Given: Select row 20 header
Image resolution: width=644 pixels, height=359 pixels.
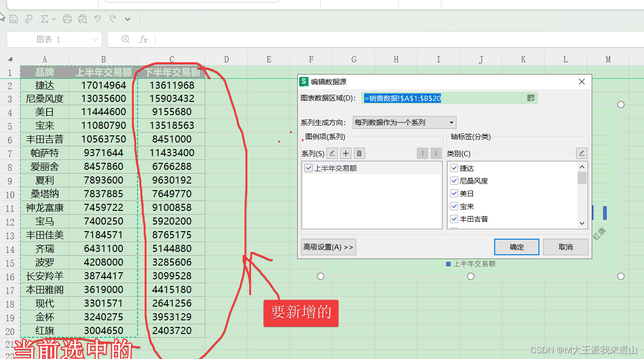Looking at the screenshot, I should [10, 331].
